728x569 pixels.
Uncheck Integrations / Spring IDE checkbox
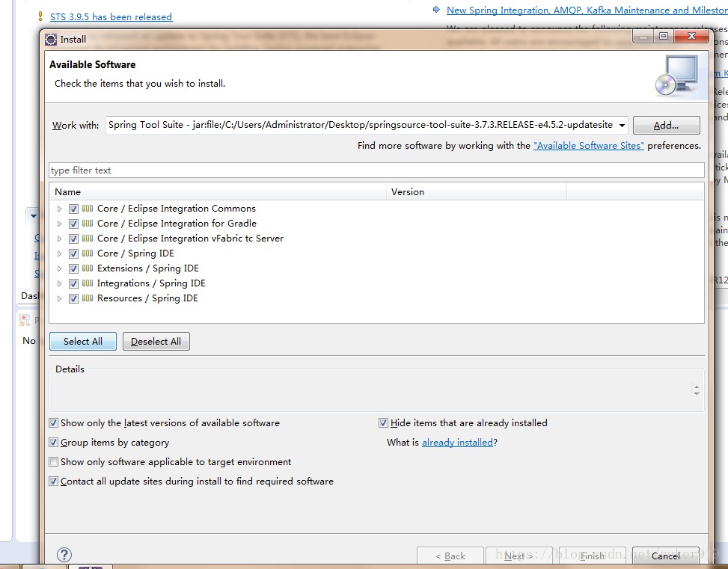click(x=73, y=283)
